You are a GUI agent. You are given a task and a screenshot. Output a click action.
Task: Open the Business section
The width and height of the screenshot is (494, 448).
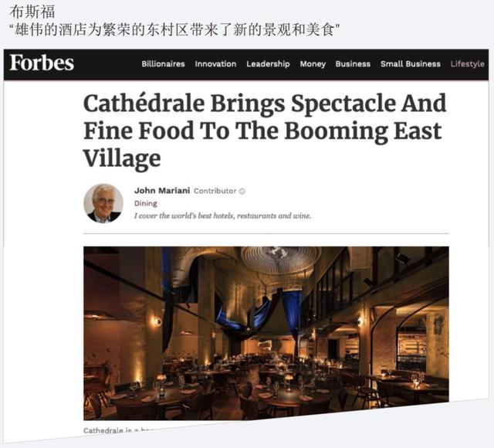pos(353,63)
